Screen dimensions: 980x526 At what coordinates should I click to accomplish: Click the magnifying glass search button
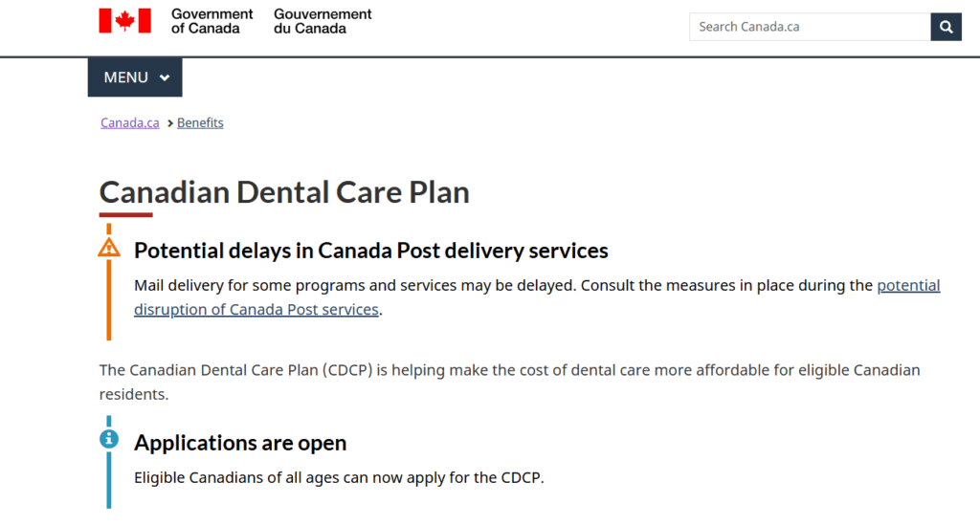point(946,27)
